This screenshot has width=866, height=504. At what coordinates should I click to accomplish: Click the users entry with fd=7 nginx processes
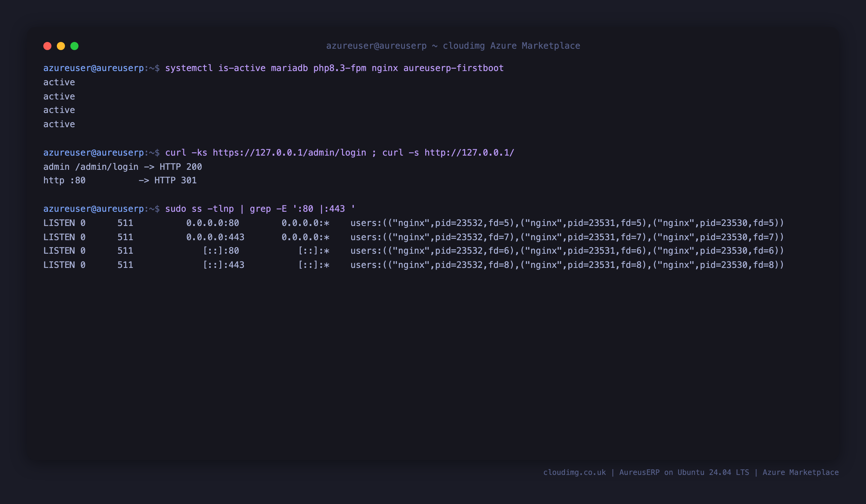(567, 237)
